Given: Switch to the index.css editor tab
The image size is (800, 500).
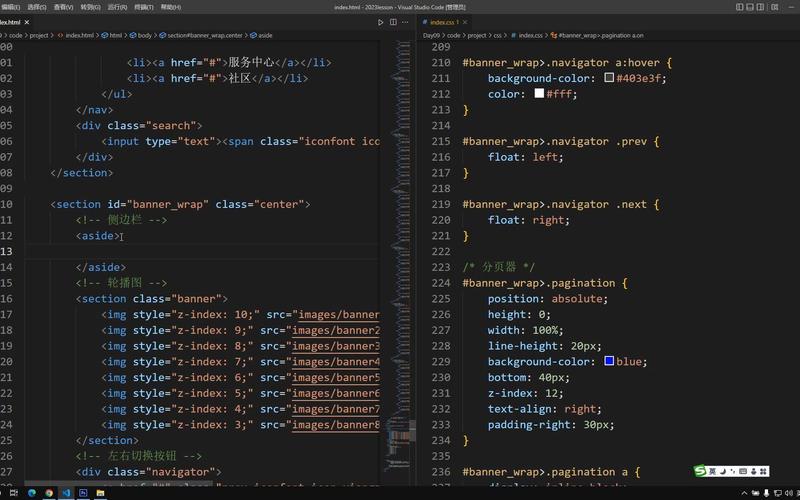Looking at the screenshot, I should click(442, 22).
